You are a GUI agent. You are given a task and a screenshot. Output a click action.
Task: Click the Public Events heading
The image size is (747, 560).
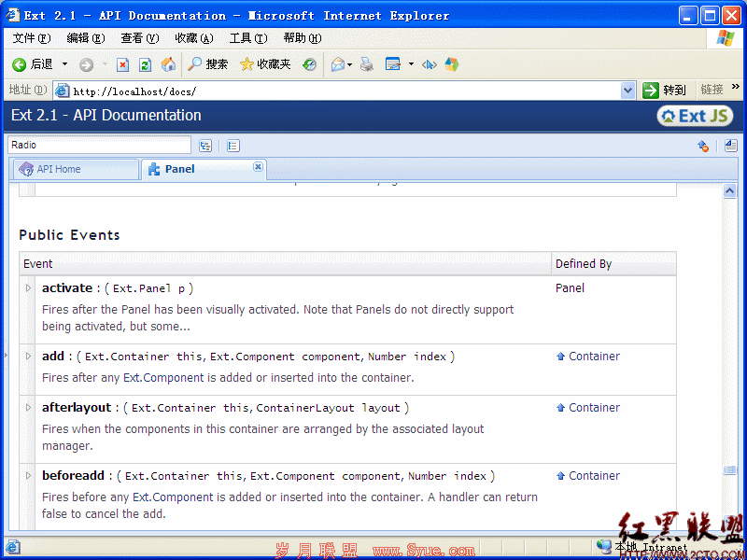point(69,235)
